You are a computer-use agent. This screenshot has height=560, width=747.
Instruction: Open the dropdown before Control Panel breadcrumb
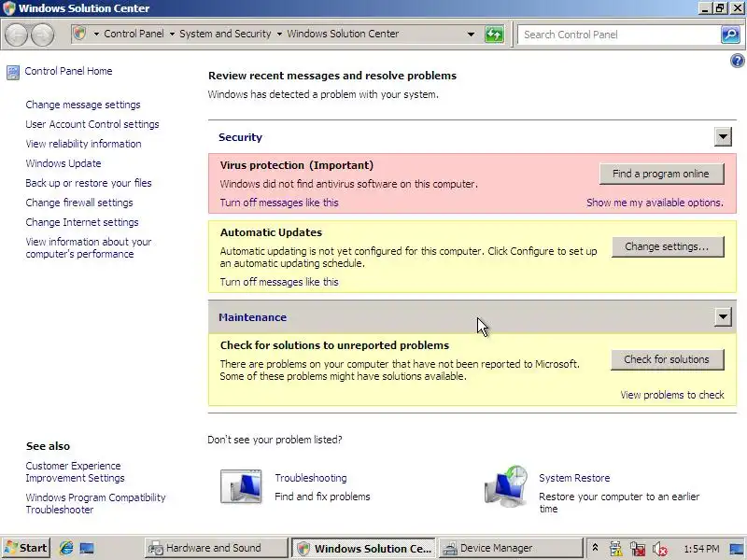pos(96,34)
